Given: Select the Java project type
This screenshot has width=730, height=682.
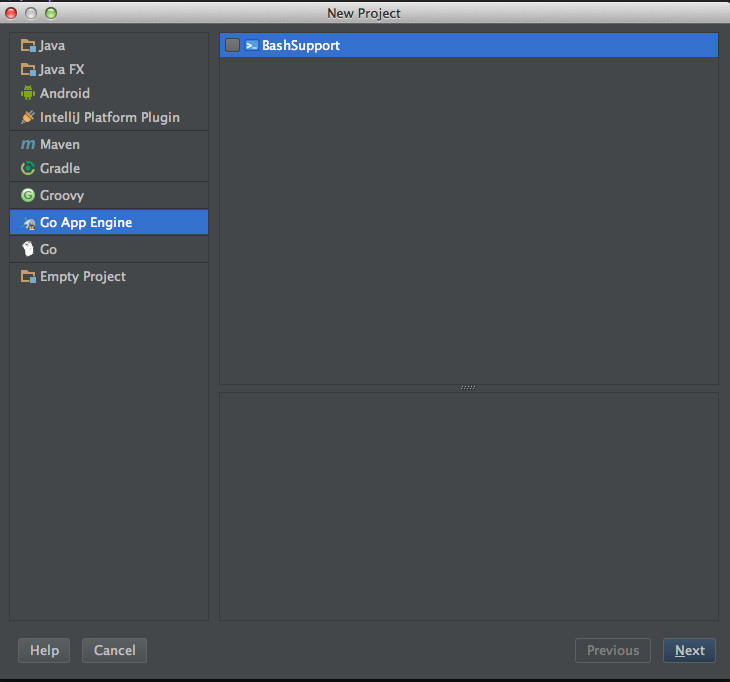Looking at the screenshot, I should [x=109, y=46].
